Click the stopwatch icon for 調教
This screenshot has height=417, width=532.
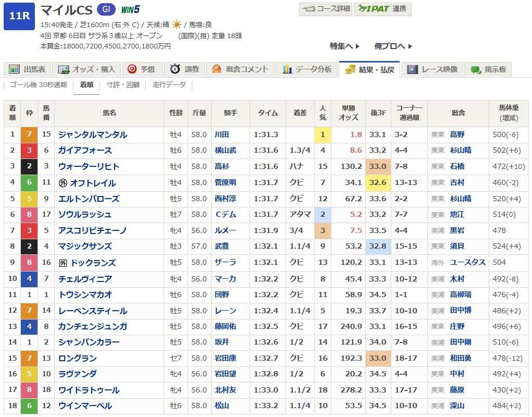click(x=176, y=69)
